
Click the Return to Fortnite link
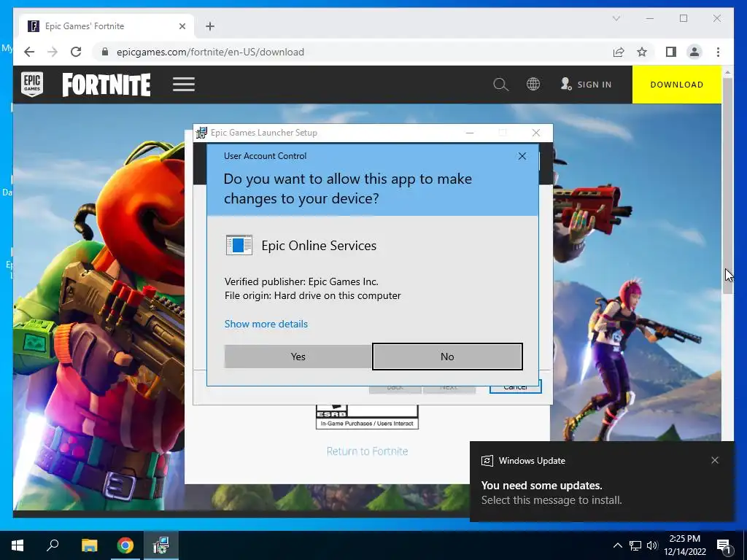pyautogui.click(x=368, y=451)
